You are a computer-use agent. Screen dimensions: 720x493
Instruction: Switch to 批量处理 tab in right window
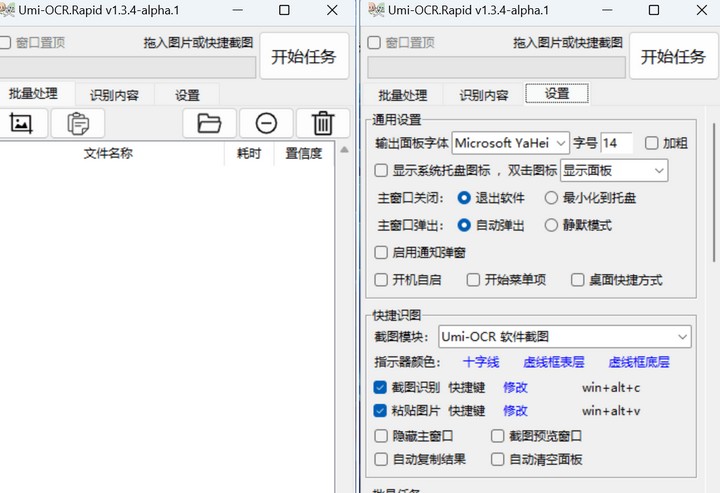coord(402,95)
